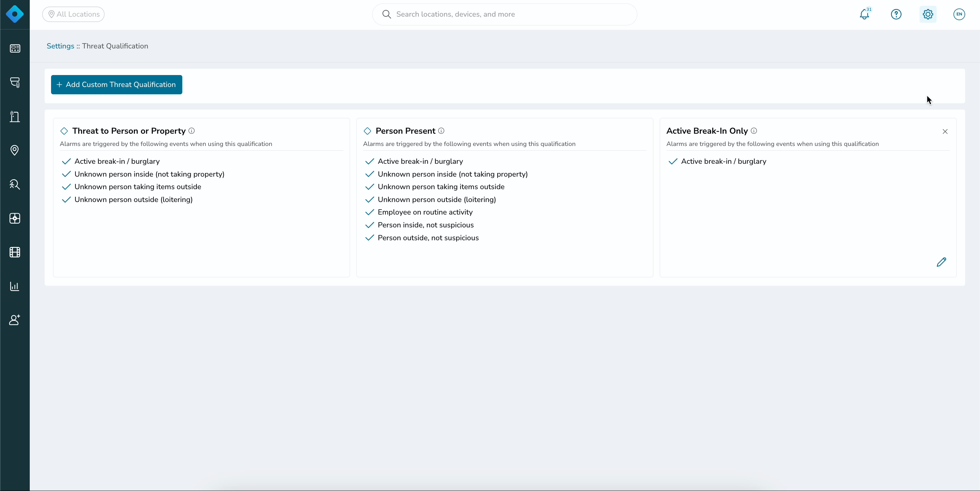
Task: Click Active Break-In Only card title
Action: pyautogui.click(x=707, y=131)
